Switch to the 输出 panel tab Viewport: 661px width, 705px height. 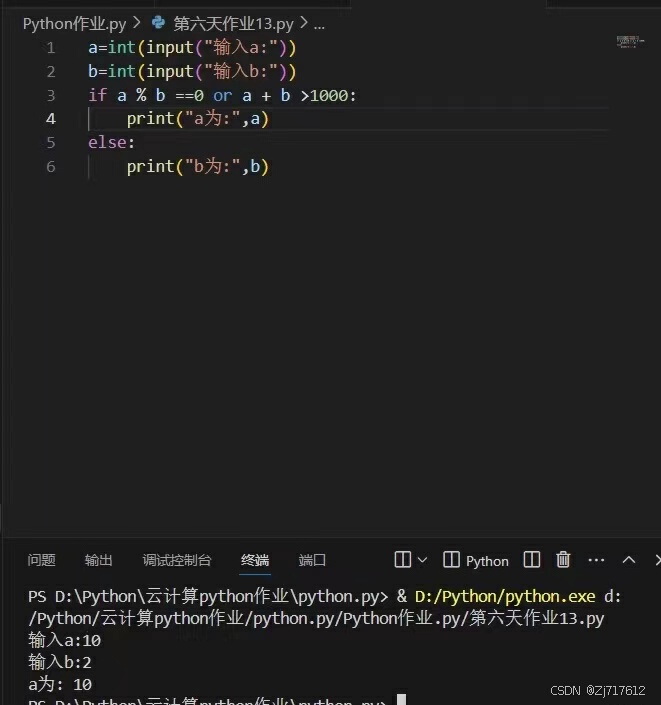click(x=98, y=560)
